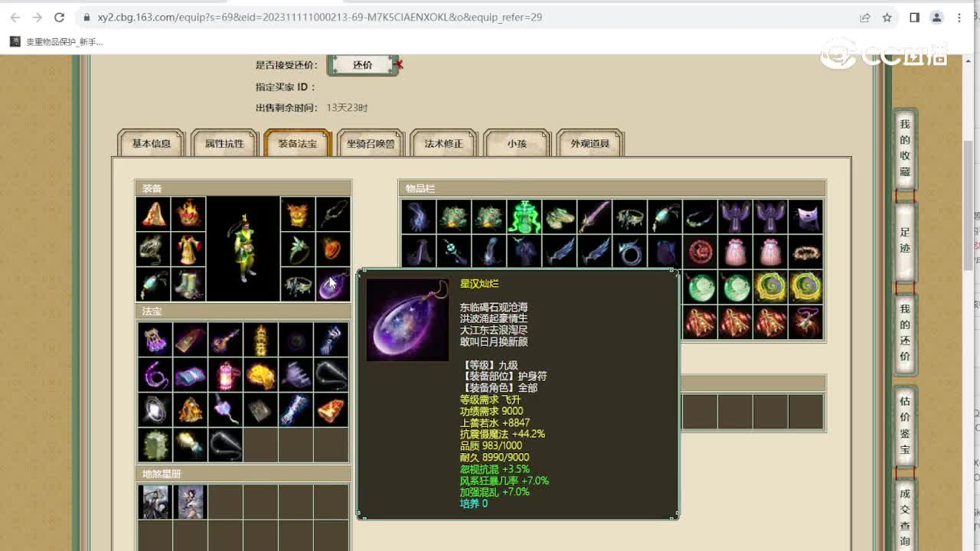Select the dark vortex treasure

pyautogui.click(x=296, y=339)
